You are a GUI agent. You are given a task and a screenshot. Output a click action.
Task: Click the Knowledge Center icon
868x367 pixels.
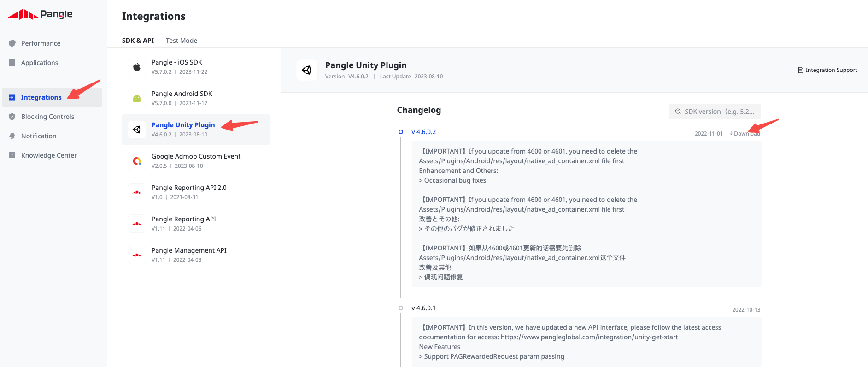click(12, 155)
